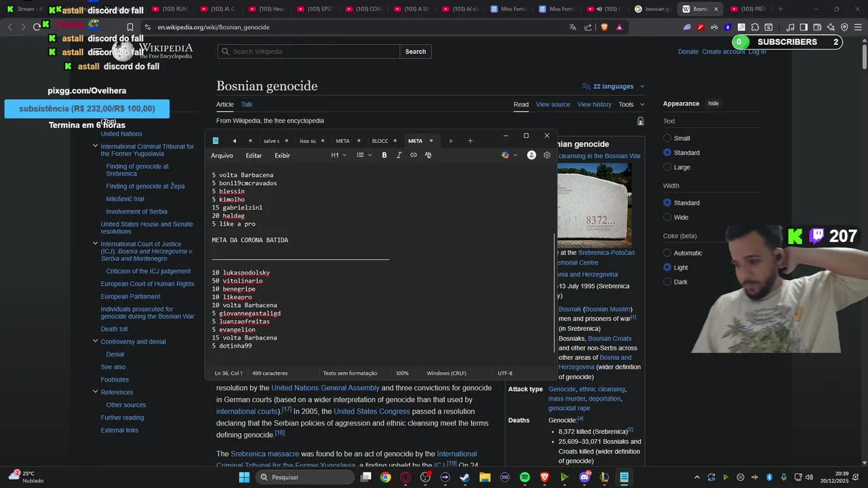
Task: Open United Nations General Assembly link
Action: [325, 388]
